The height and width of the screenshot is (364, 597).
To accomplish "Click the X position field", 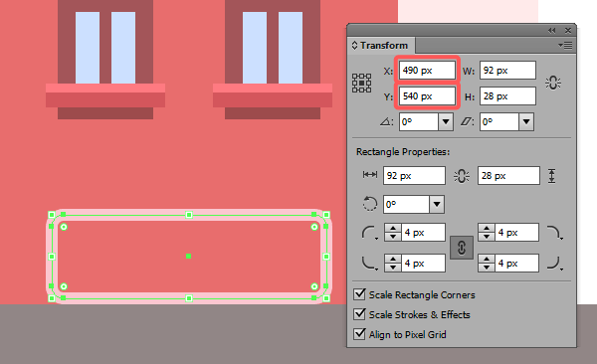I will [427, 71].
